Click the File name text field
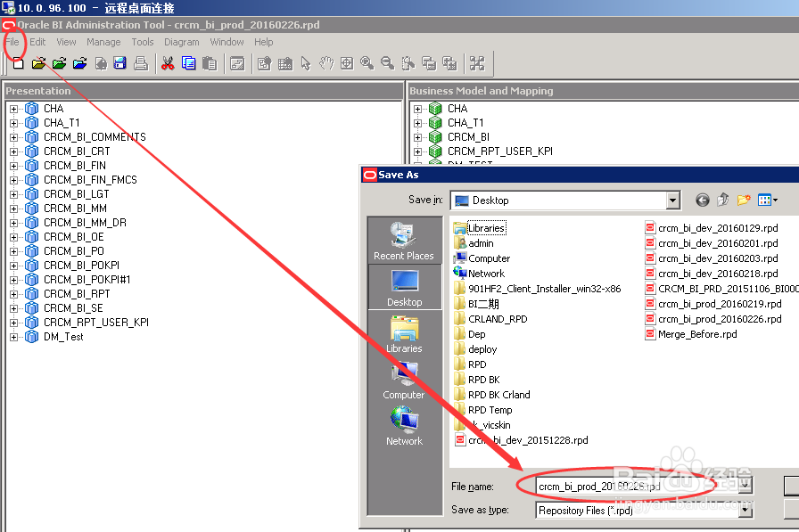 pos(637,487)
